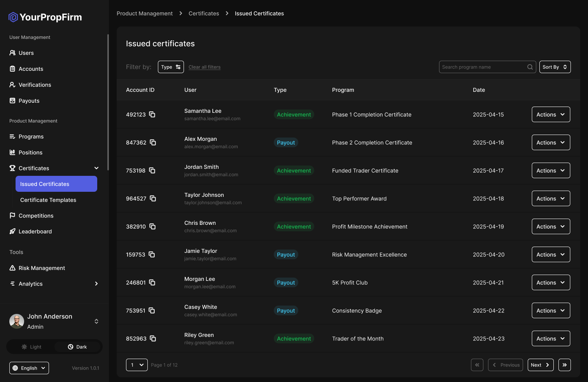Open Actions dropdown for Samantha Lee
This screenshot has width=588, height=382.
click(x=551, y=114)
